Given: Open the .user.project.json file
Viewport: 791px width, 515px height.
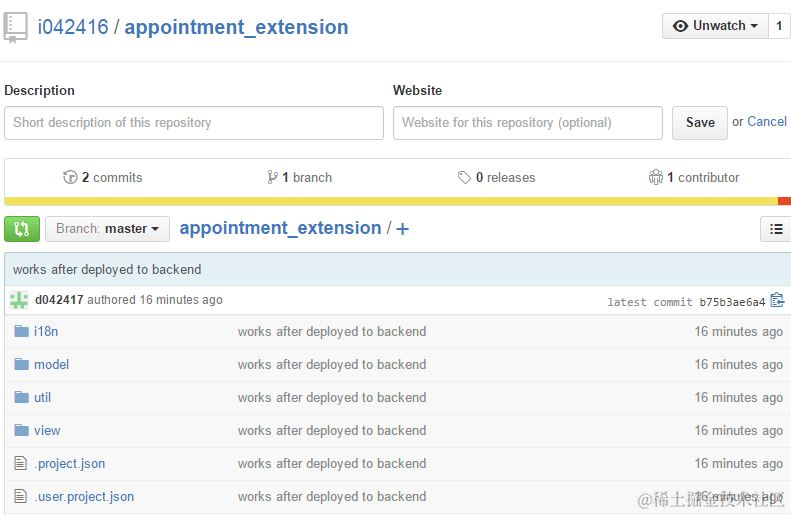Looking at the screenshot, I should pyautogui.click(x=84, y=497).
